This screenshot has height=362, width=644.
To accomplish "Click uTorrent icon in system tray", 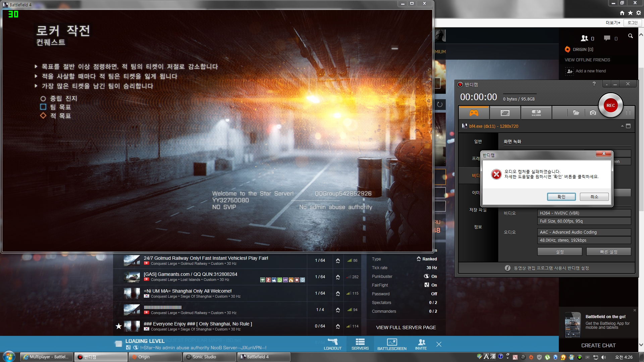I will point(547,357).
